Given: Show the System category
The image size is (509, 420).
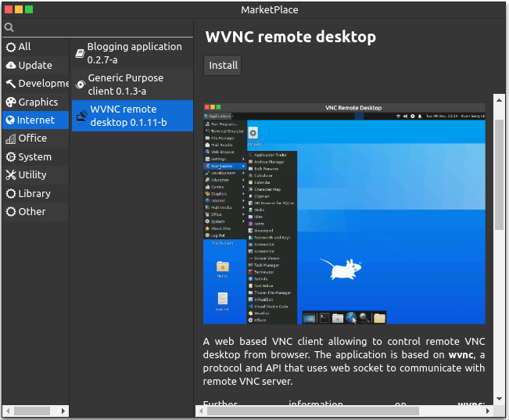Looking at the screenshot, I should click(x=35, y=157).
